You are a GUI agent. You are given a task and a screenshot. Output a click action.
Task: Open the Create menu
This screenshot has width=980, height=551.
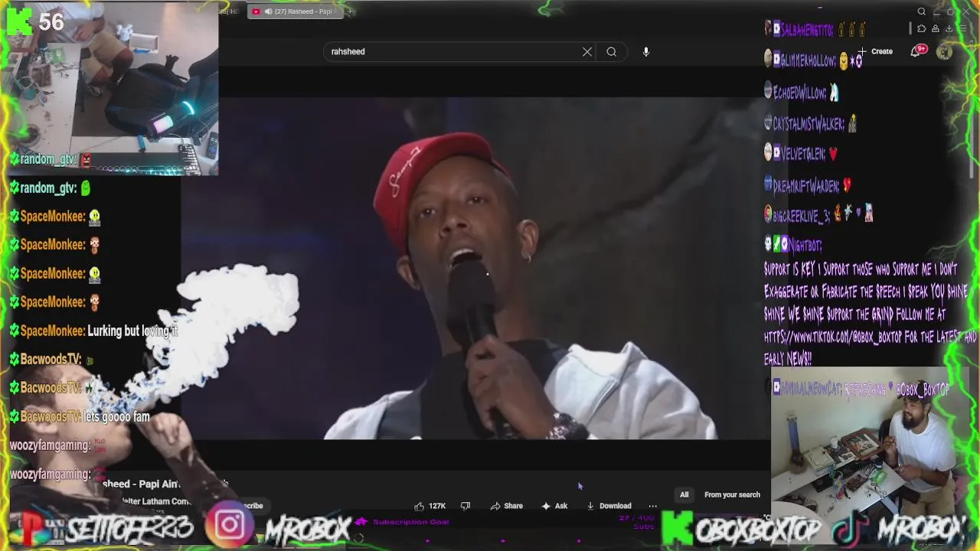click(x=875, y=51)
